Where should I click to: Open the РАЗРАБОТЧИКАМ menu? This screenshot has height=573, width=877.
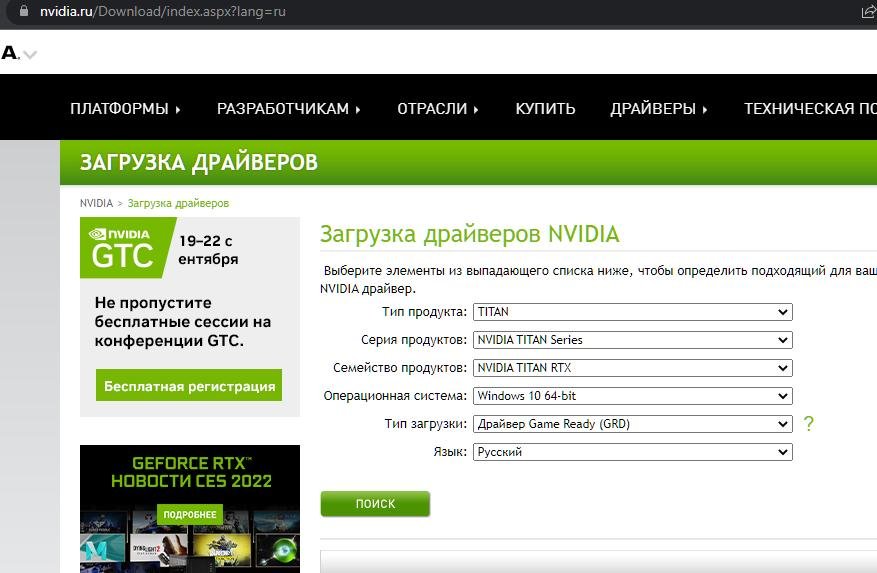pyautogui.click(x=289, y=109)
